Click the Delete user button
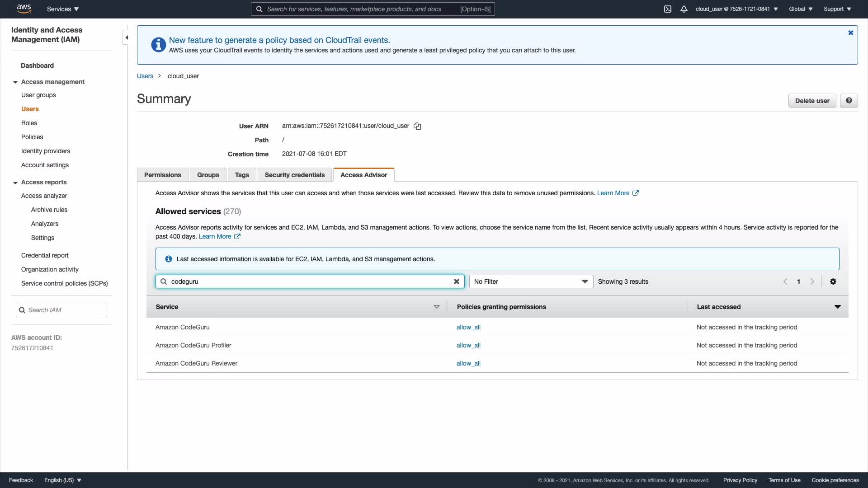The height and width of the screenshot is (488, 868). coord(812,101)
